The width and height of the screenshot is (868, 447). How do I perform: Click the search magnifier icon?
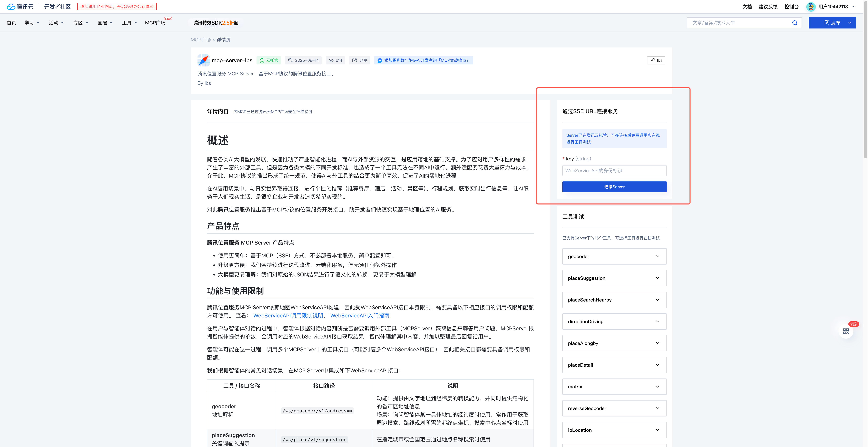[795, 23]
